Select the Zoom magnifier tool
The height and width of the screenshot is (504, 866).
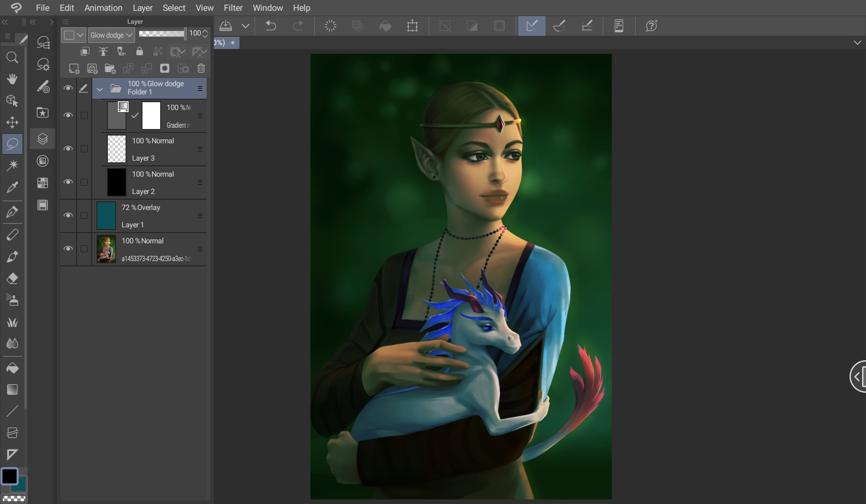pos(12,58)
